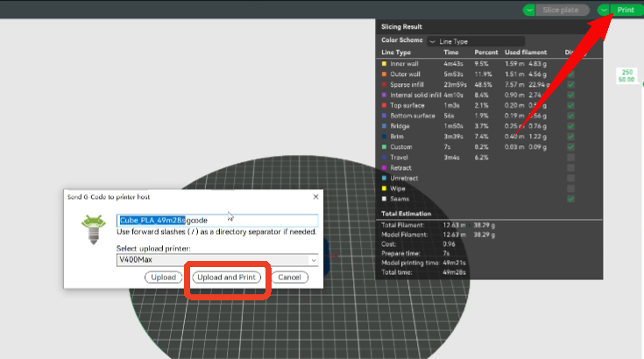This screenshot has height=359, width=644.
Task: Click the green Print button
Action: (x=626, y=10)
